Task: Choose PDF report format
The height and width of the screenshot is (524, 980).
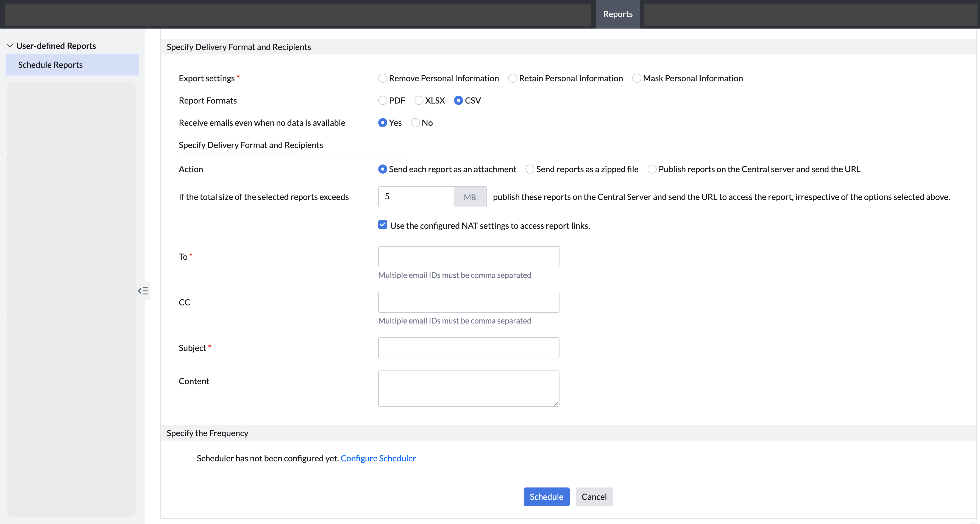Action: coord(382,101)
